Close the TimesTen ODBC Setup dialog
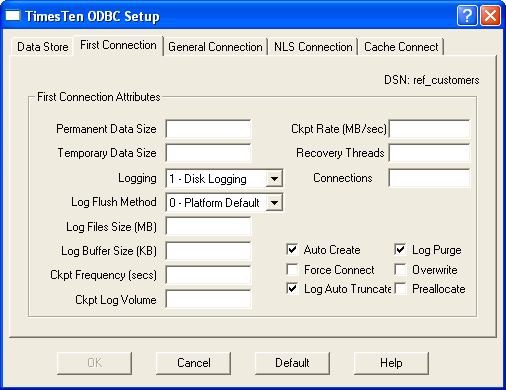This screenshot has height=390, width=506. pos(490,15)
